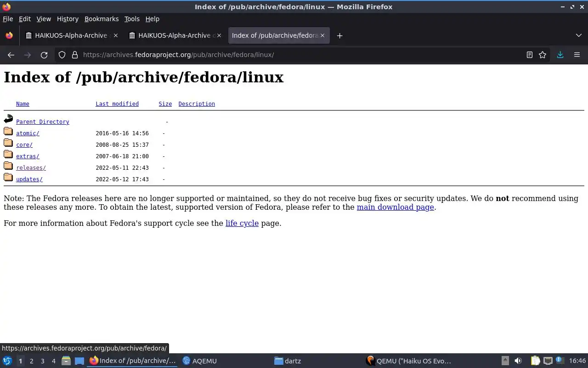Go to Parent Directory link

(43, 122)
